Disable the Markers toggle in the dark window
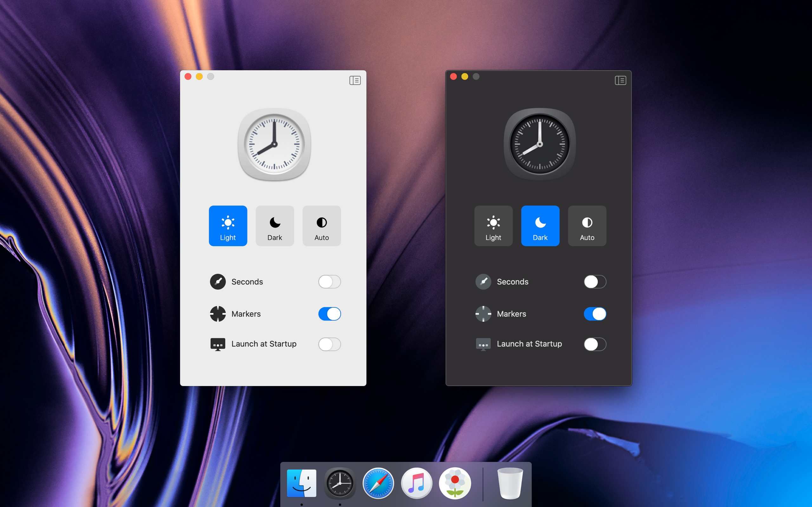This screenshot has width=812, height=507. tap(595, 314)
